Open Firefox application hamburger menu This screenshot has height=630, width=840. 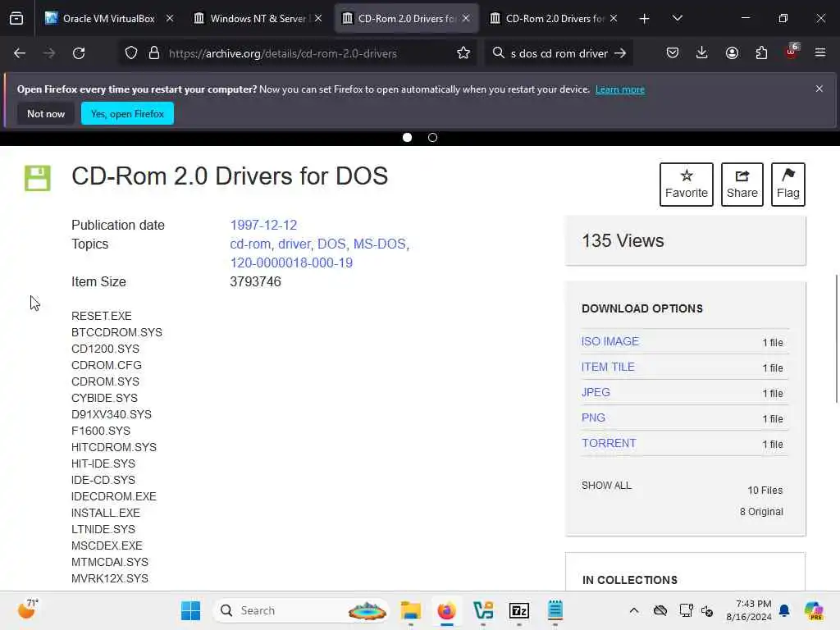(820, 53)
